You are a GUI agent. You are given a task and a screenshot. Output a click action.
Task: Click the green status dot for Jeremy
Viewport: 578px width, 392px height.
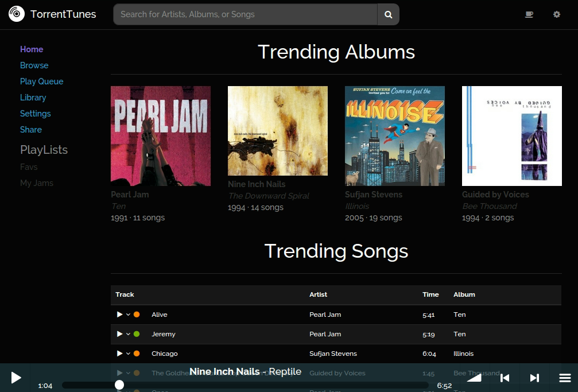pos(137,334)
